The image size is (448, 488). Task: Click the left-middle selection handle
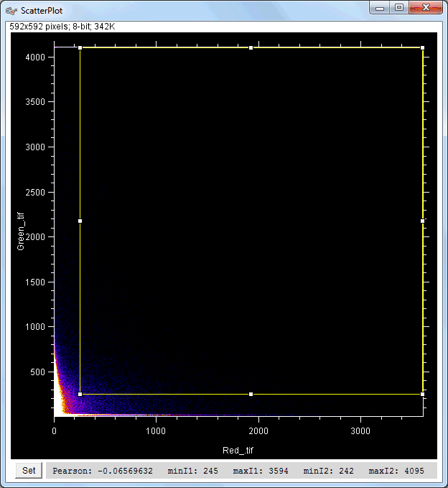(80, 221)
